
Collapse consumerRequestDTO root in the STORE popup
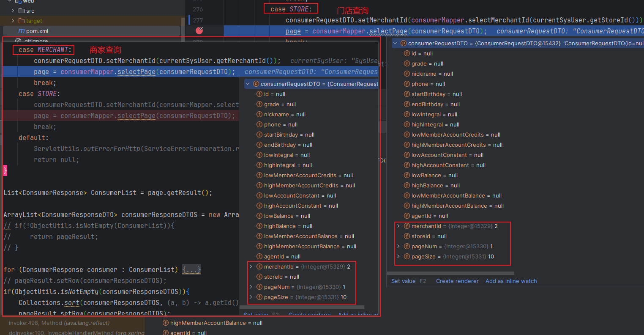click(x=395, y=43)
